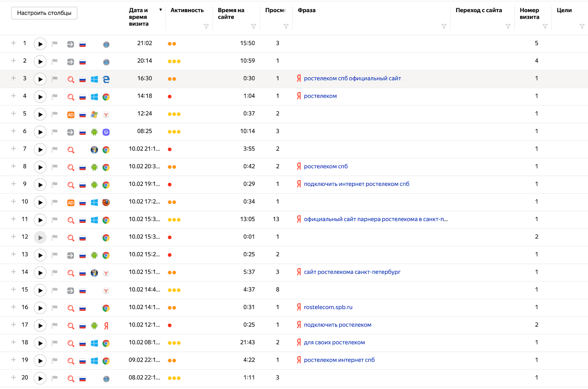Open filter for Просмотры column
The width and height of the screenshot is (588, 389).
(x=286, y=26)
